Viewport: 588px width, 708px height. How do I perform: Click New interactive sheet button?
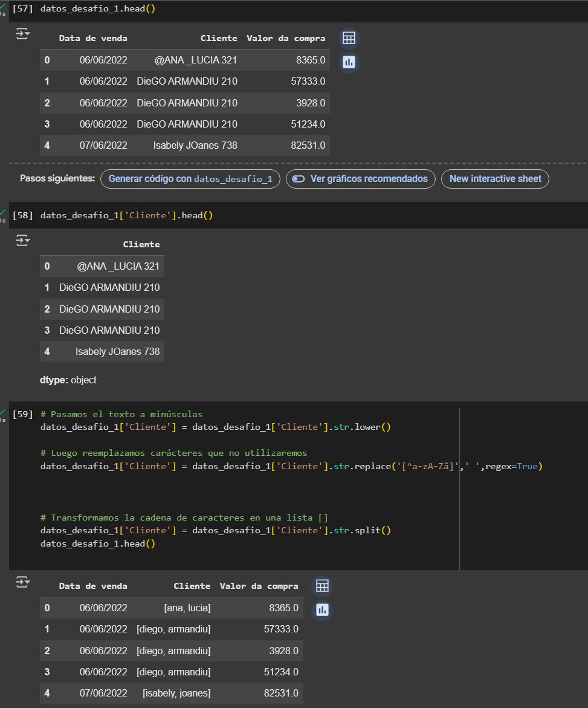[x=495, y=179]
